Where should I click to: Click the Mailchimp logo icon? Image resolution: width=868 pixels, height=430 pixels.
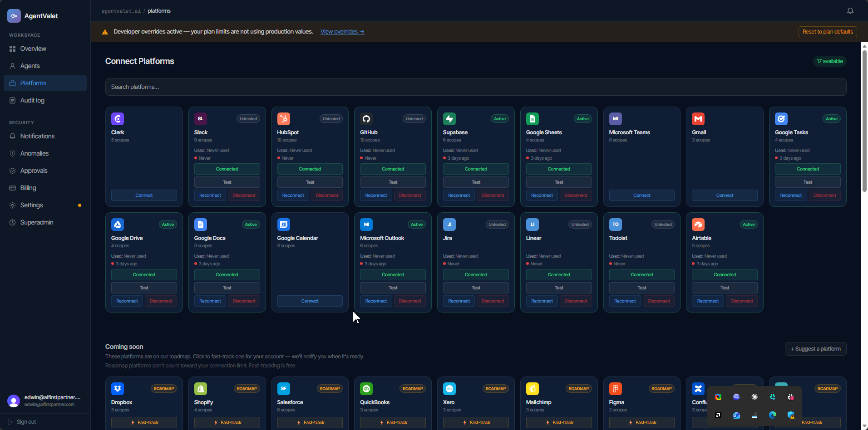533,389
